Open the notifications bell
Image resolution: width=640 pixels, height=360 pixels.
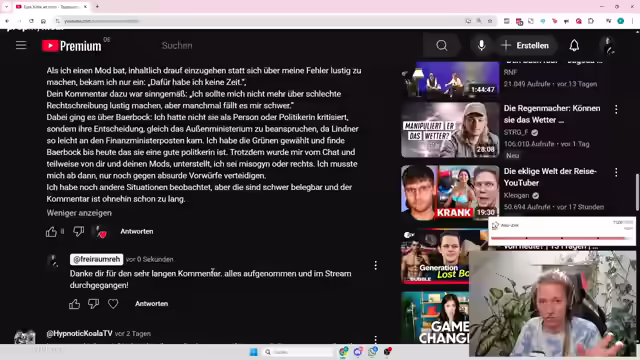pos(574,45)
